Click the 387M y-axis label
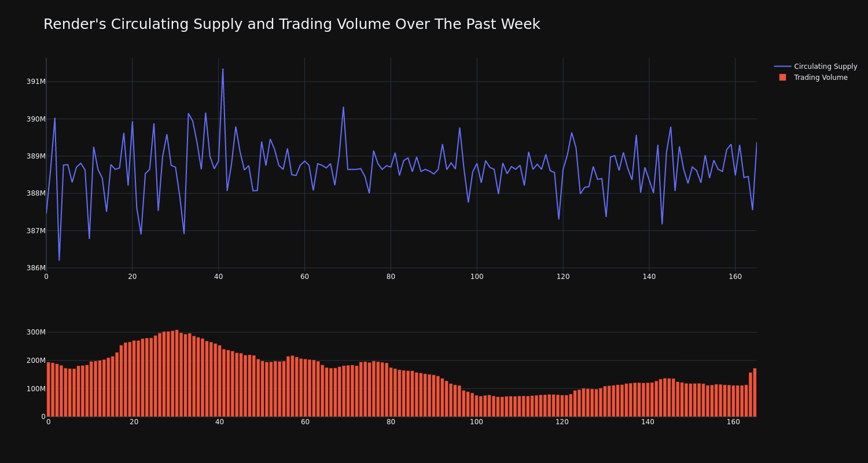 tap(36, 231)
